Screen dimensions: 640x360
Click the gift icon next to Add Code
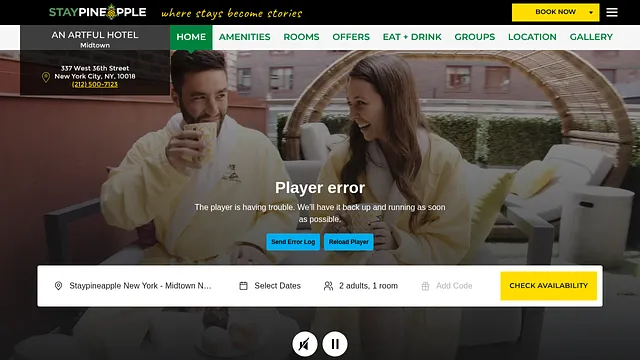pos(425,286)
